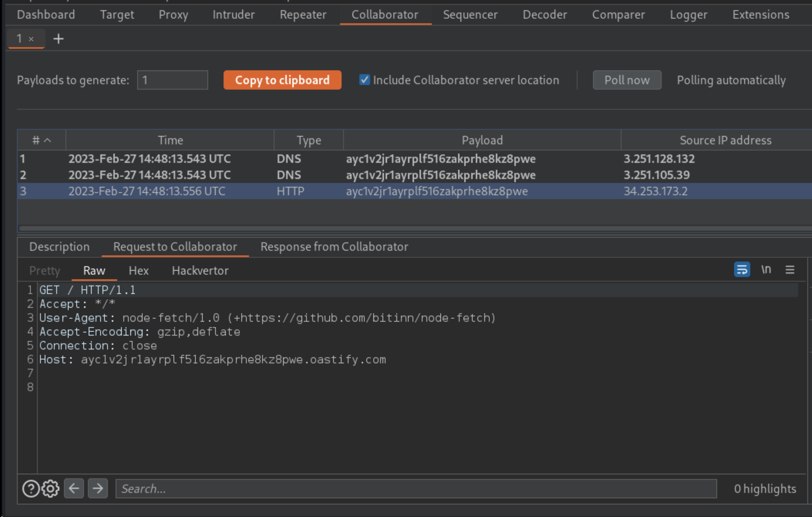Select the Request to Collaborator tab
Image resolution: width=812 pixels, height=517 pixels.
(175, 247)
